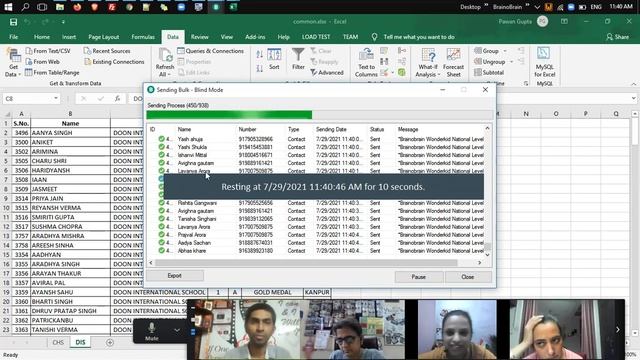Switch to the Home ribbon tab
This screenshot has width=640, height=360.
pos(42,37)
